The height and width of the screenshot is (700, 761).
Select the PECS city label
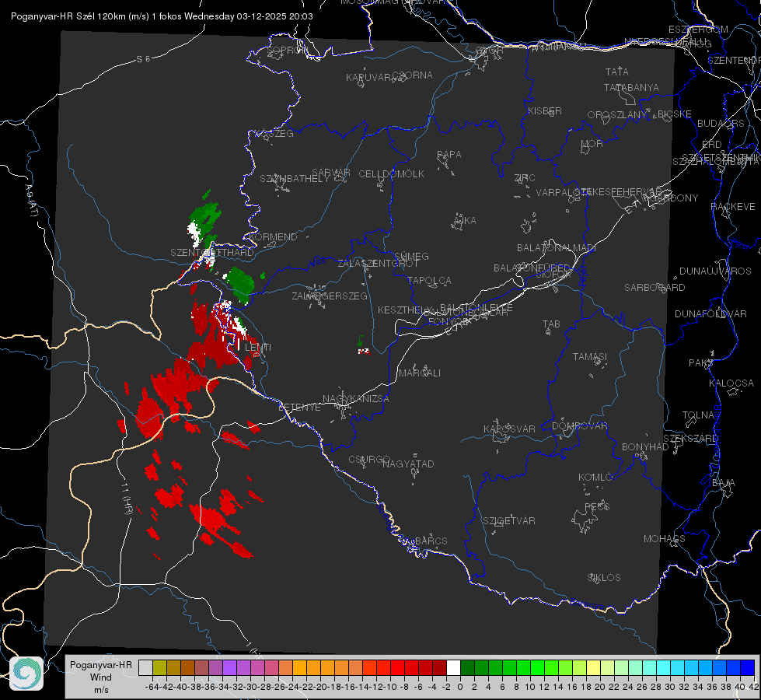[596, 506]
